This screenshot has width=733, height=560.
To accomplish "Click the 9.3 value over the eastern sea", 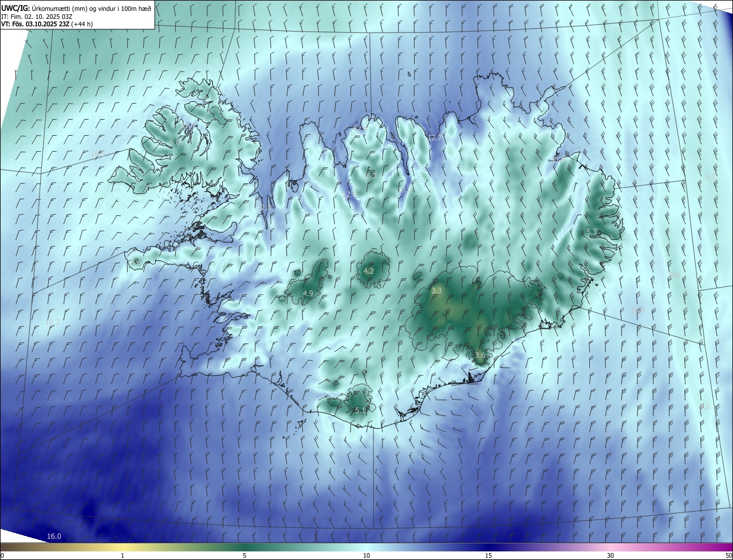I will point(710,176).
